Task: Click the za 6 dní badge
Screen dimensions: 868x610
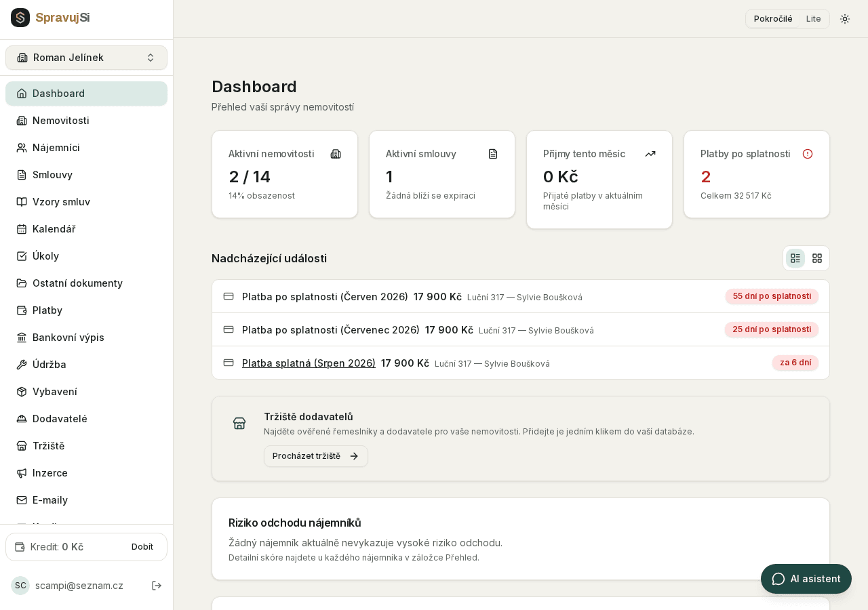Action: click(795, 363)
